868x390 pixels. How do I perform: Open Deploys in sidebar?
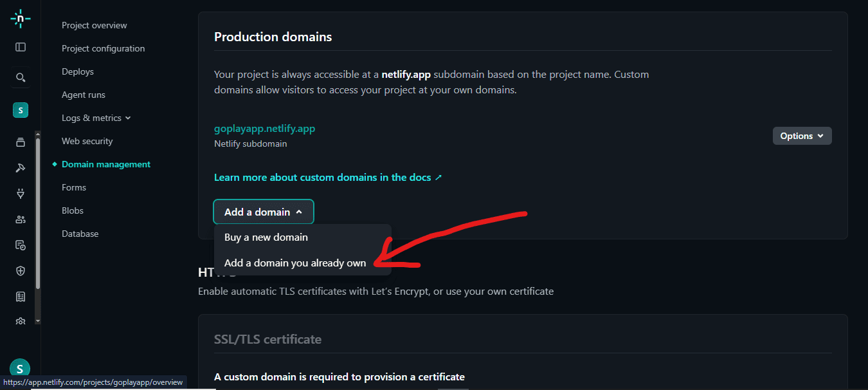coord(78,72)
